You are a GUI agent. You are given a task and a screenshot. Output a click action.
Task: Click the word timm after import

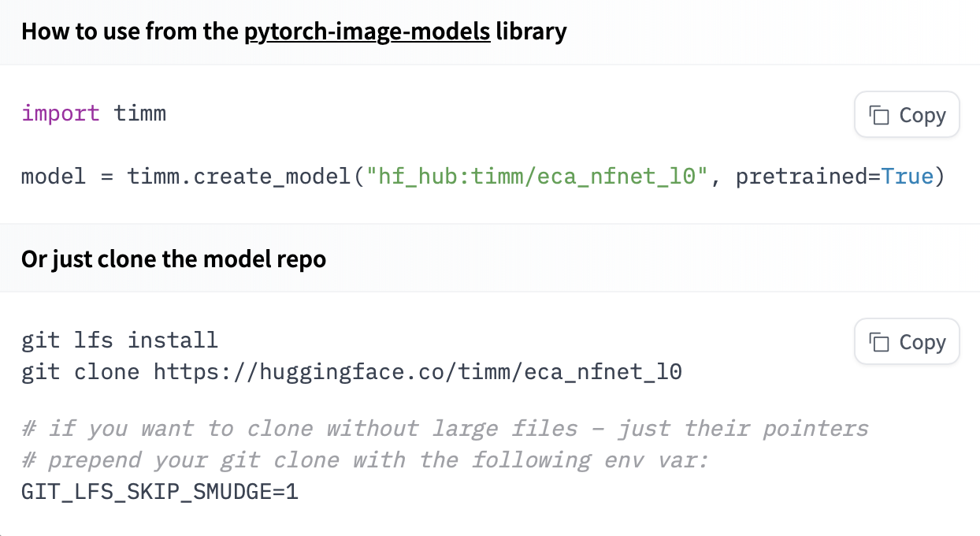[x=140, y=113]
